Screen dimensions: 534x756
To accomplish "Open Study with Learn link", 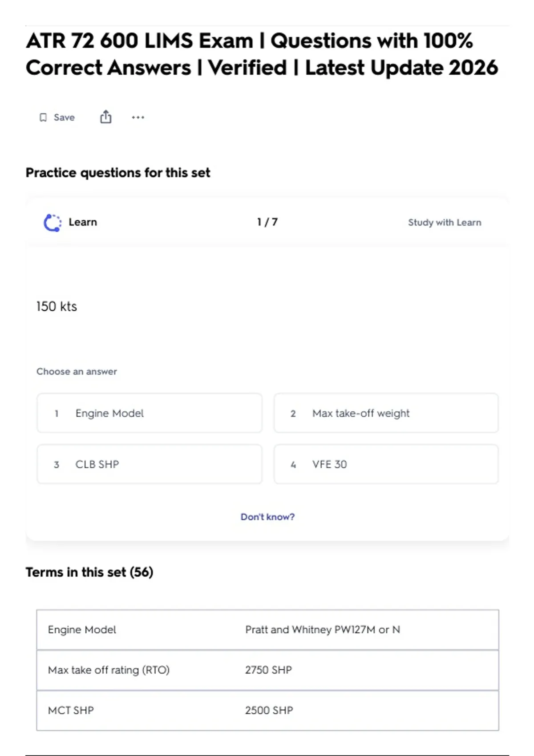I will [445, 222].
